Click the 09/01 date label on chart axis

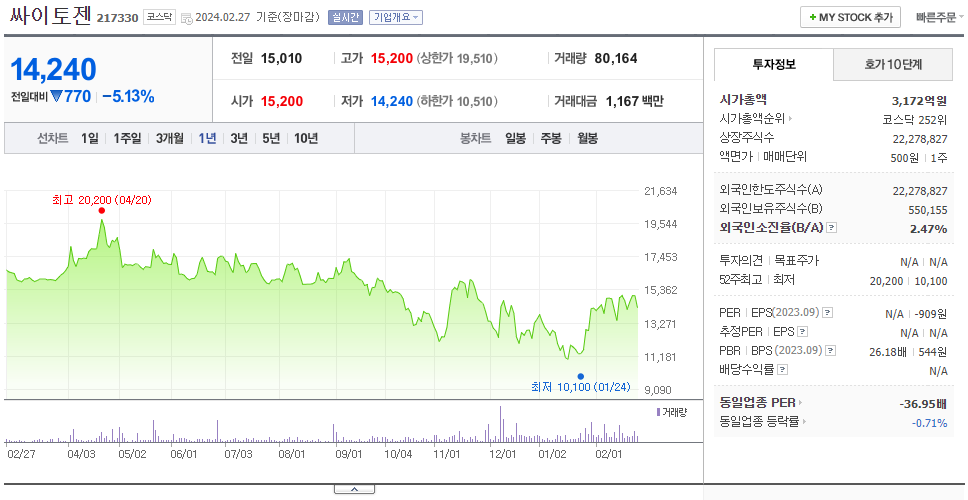tap(348, 454)
